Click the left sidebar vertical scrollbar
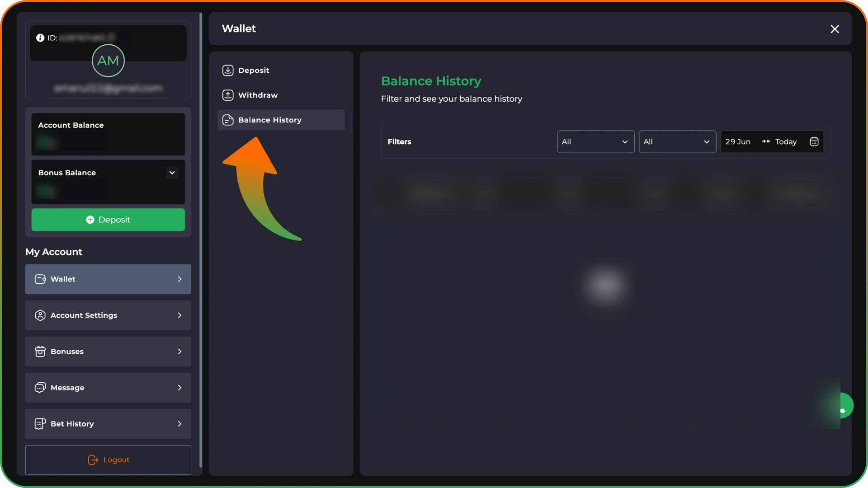The height and width of the screenshot is (488, 868). coord(201,239)
